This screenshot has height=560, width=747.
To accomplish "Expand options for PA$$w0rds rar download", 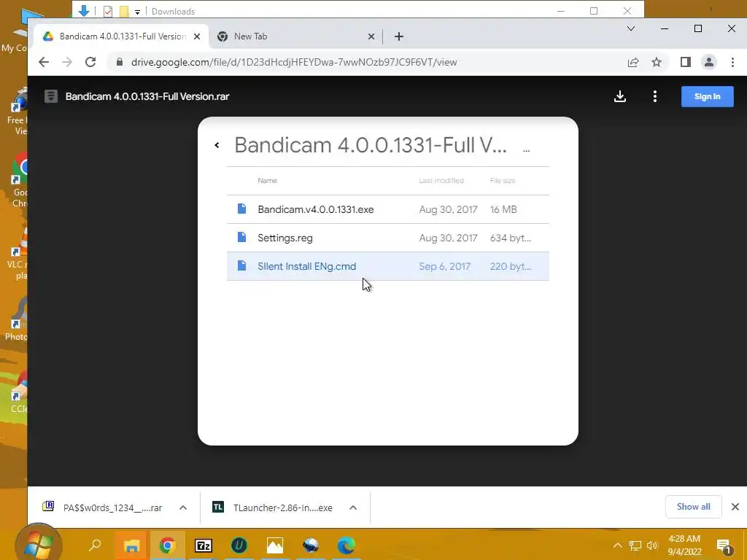I will (x=183, y=507).
